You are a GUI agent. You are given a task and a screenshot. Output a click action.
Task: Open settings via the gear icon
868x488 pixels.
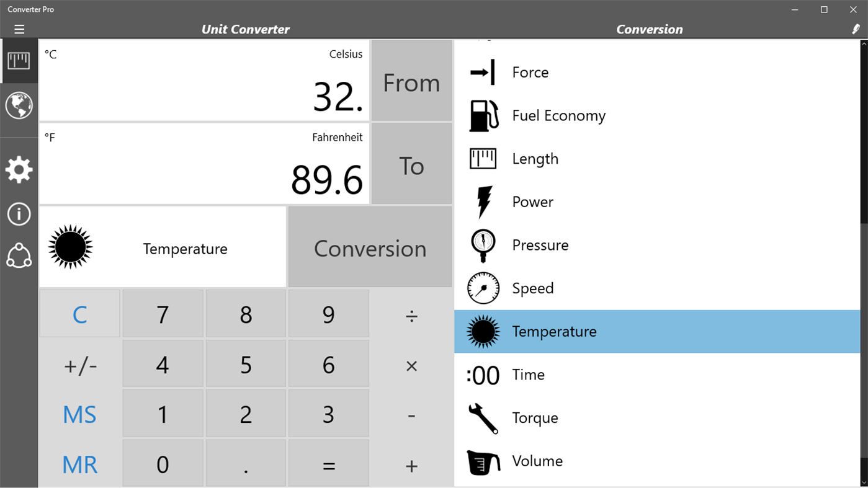click(19, 169)
